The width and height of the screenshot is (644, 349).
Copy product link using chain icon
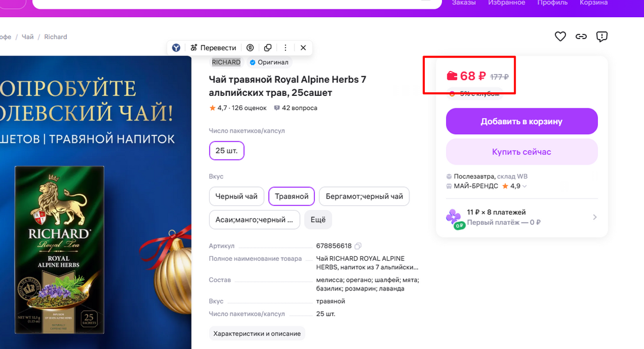point(581,37)
